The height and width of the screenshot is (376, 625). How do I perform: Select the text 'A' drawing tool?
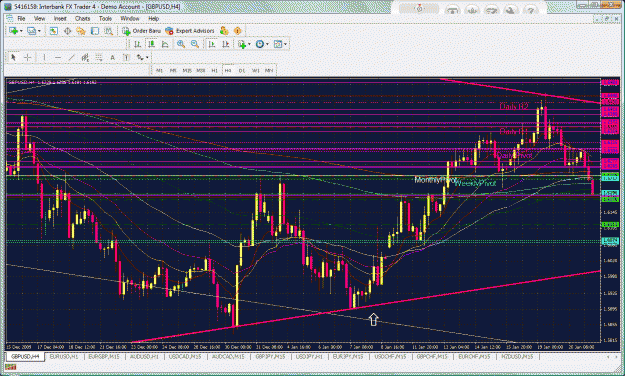click(112, 58)
